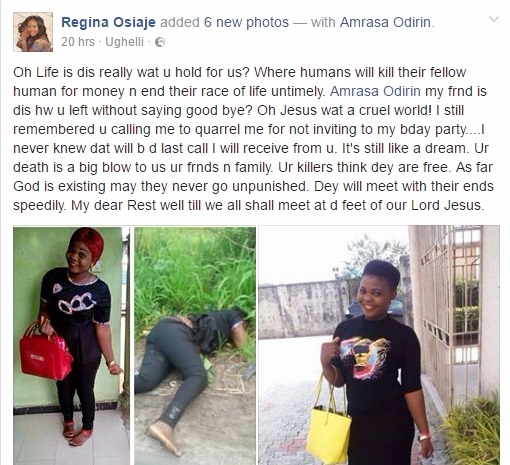Click Amrasa Odirin in the post header
Screen dimensions: 510x465
pos(386,22)
